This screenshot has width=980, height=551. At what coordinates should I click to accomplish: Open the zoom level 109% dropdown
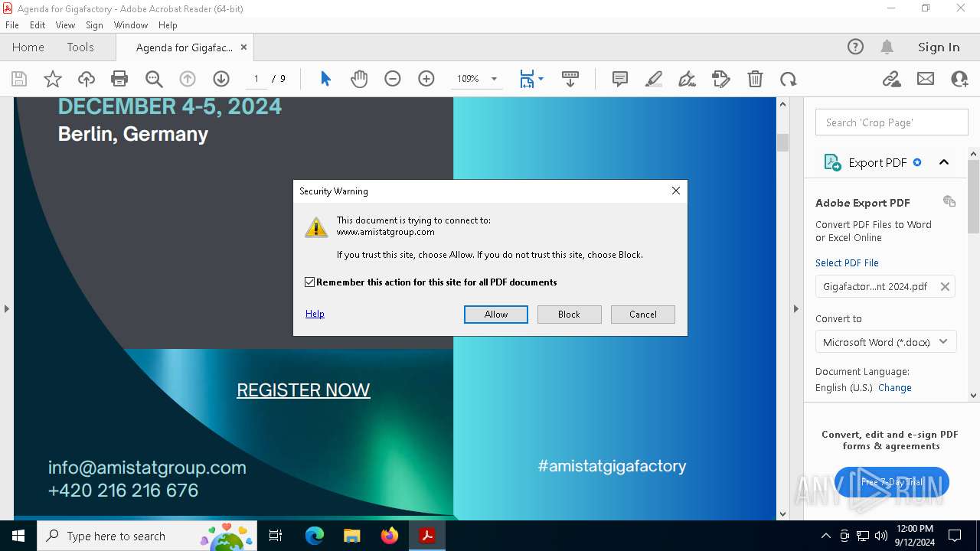pos(494,79)
